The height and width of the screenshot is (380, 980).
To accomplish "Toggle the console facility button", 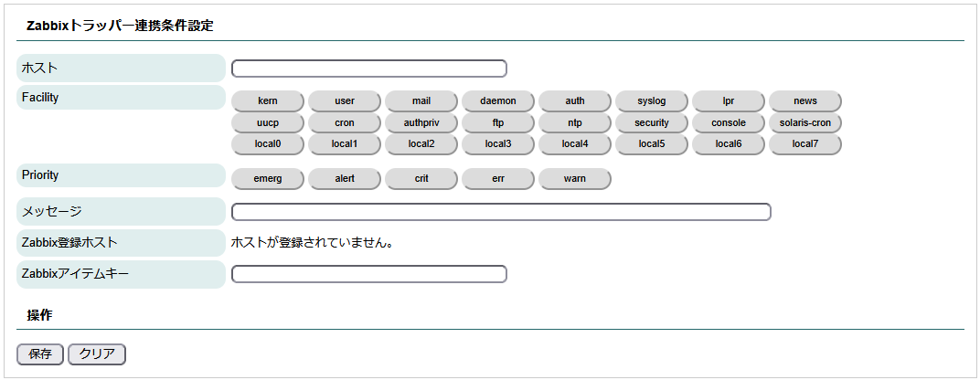I will (729, 122).
